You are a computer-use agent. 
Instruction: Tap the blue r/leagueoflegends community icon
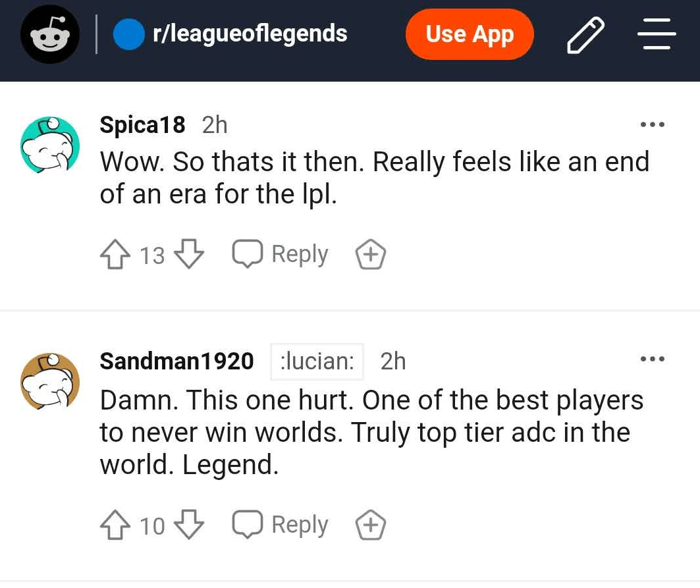point(129,34)
